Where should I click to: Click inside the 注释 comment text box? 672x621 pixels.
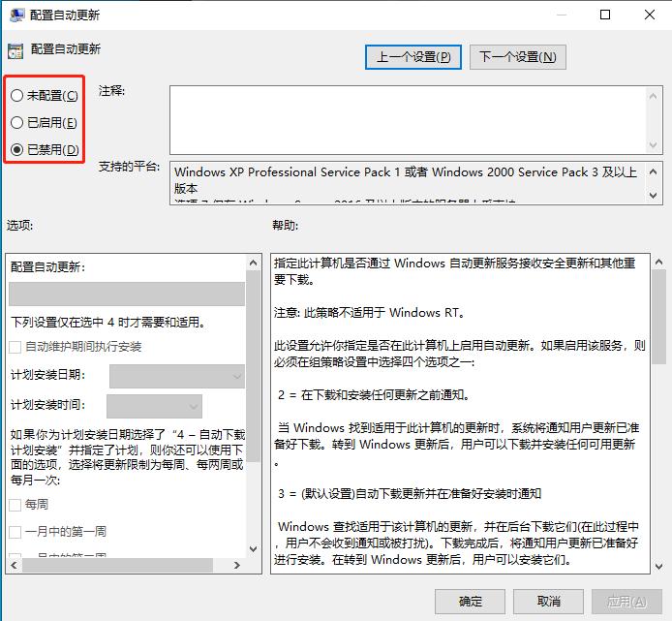407,120
